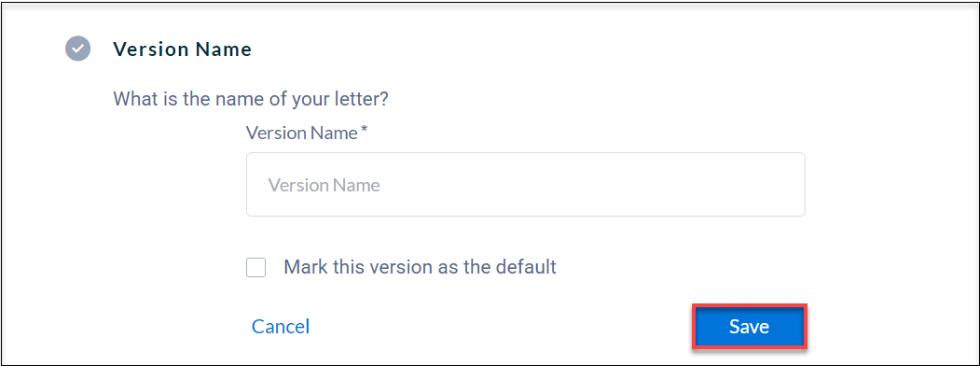Screen dimensions: 980x366
Task: Save the letter version with highlighted button
Action: (750, 327)
